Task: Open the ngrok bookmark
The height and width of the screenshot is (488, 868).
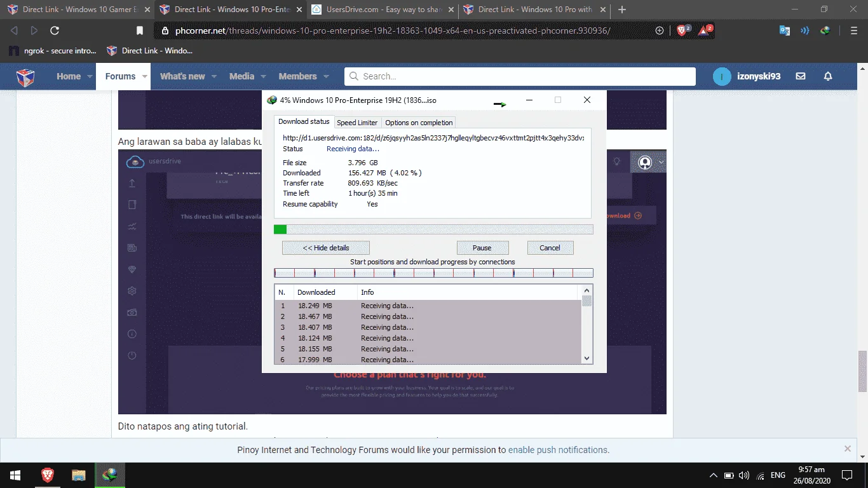Action: pos(53,51)
